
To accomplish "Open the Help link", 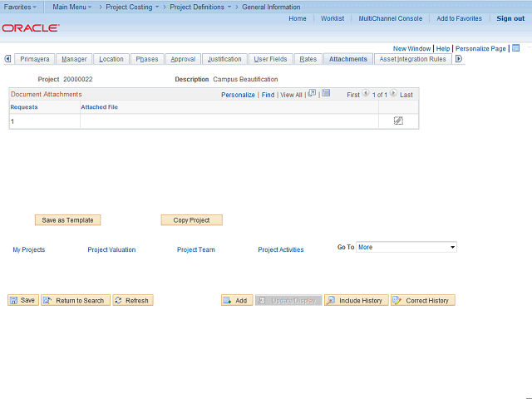I will click(x=443, y=48).
